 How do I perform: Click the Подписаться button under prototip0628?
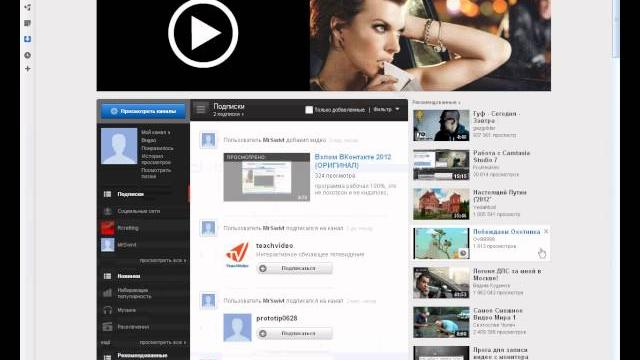(x=295, y=333)
